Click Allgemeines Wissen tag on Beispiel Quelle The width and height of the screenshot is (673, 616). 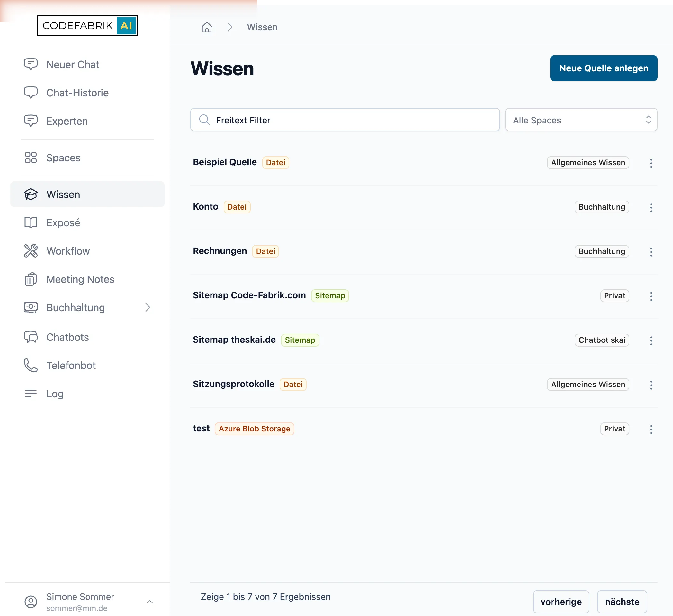[x=588, y=163]
